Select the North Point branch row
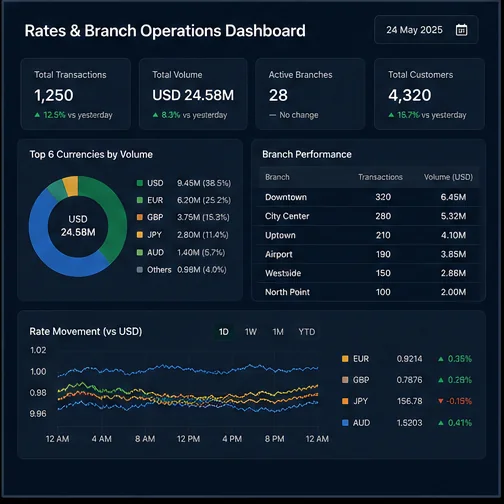The image size is (504, 504). click(x=369, y=292)
